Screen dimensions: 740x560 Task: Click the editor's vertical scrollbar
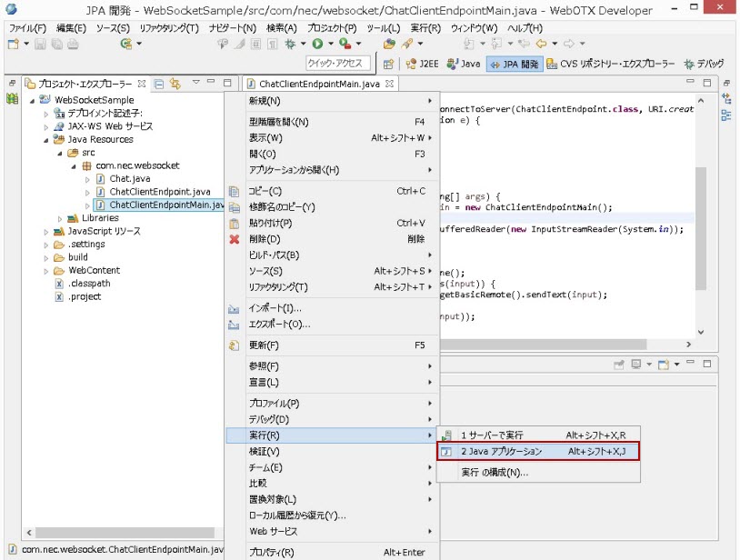point(700,227)
